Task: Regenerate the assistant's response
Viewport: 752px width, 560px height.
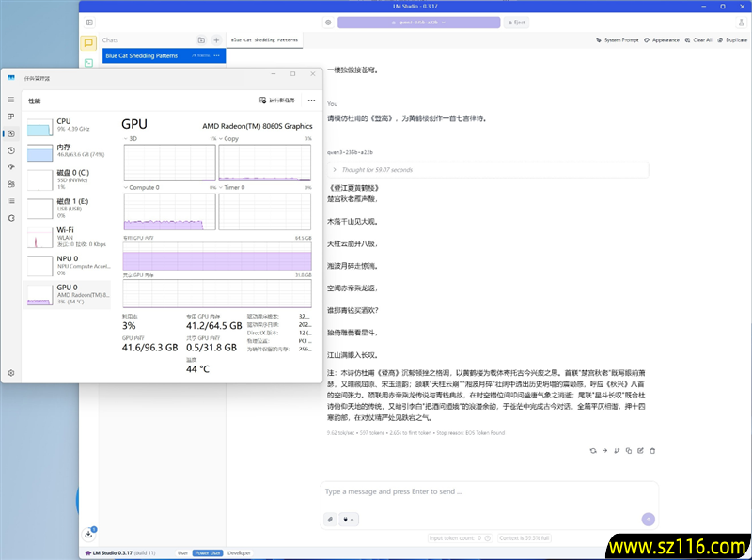Action: 593,451
